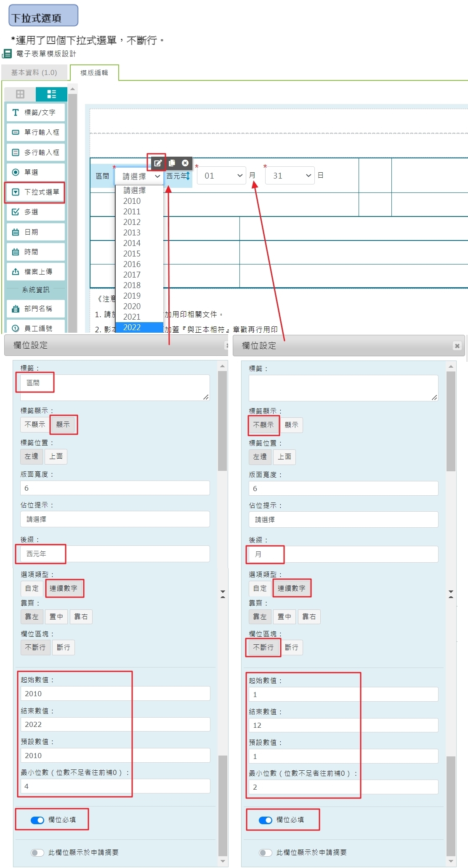This screenshot has height=868, width=468.
Task: Select the 下拉式選單 component
Action: (x=36, y=192)
